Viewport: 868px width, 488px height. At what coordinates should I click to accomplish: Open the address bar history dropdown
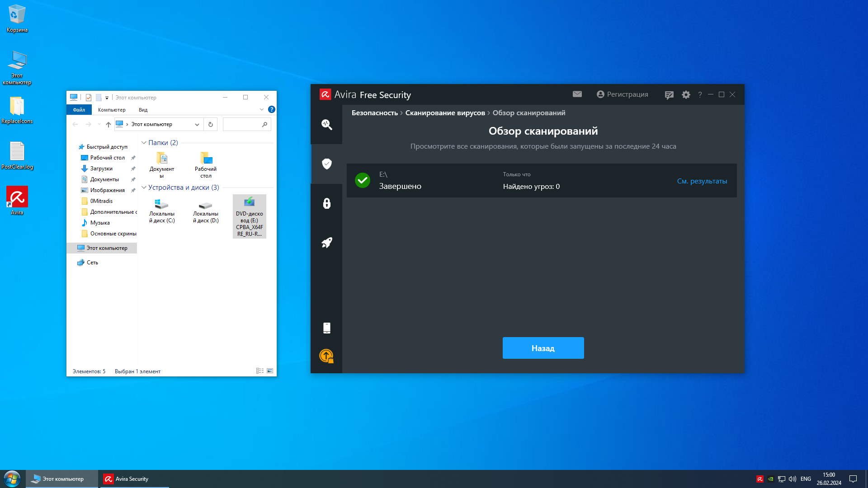[x=197, y=124]
